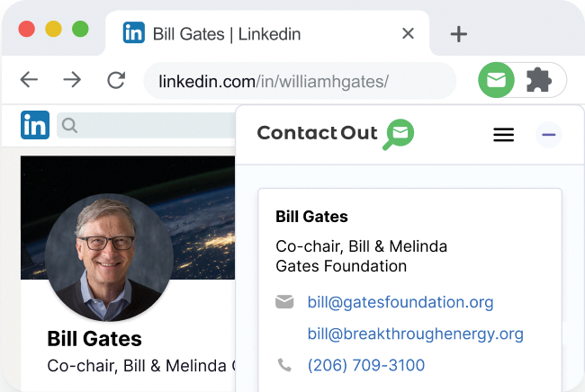Select the Bill Gates | Linkedin tab
Viewport: 585px width, 392px height.
pyautogui.click(x=225, y=34)
